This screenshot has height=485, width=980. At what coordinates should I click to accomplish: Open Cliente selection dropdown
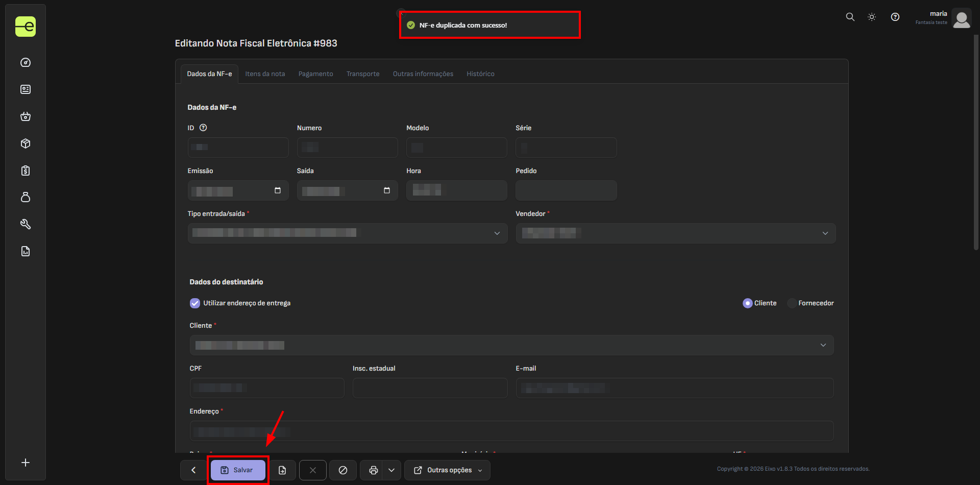(511, 345)
